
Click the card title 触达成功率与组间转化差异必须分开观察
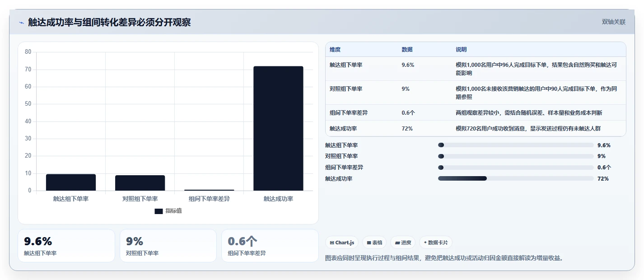pyautogui.click(x=109, y=23)
